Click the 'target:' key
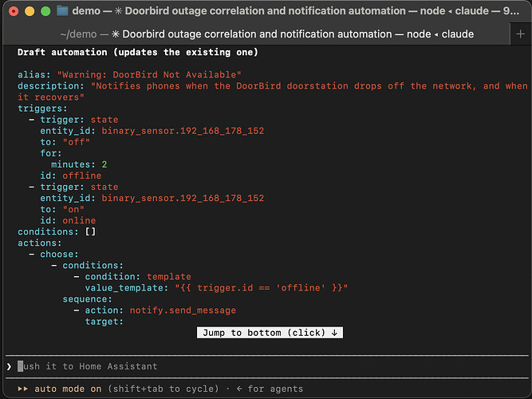The height and width of the screenshot is (399, 532). coord(104,322)
